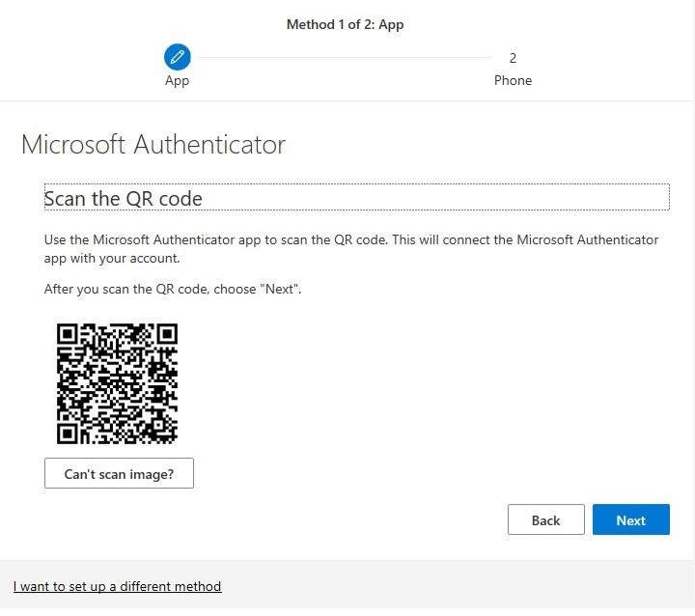Click the blue pencil App step icon
The width and height of the screenshot is (695, 616).
pyautogui.click(x=178, y=57)
